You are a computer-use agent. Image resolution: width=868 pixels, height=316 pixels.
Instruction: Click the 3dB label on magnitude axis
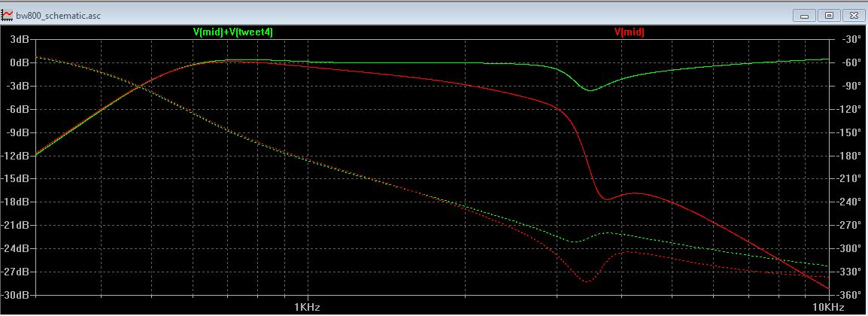19,39
